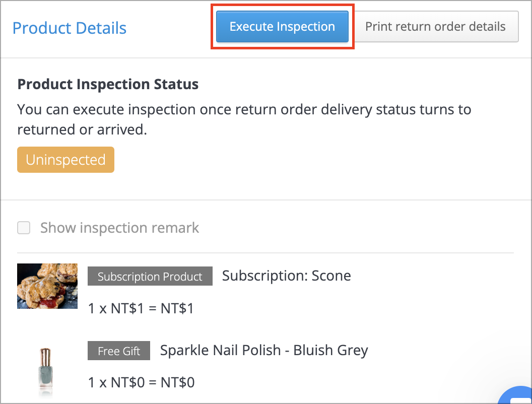Open the Scone product thumbnail
The width and height of the screenshot is (532, 404).
(47, 286)
